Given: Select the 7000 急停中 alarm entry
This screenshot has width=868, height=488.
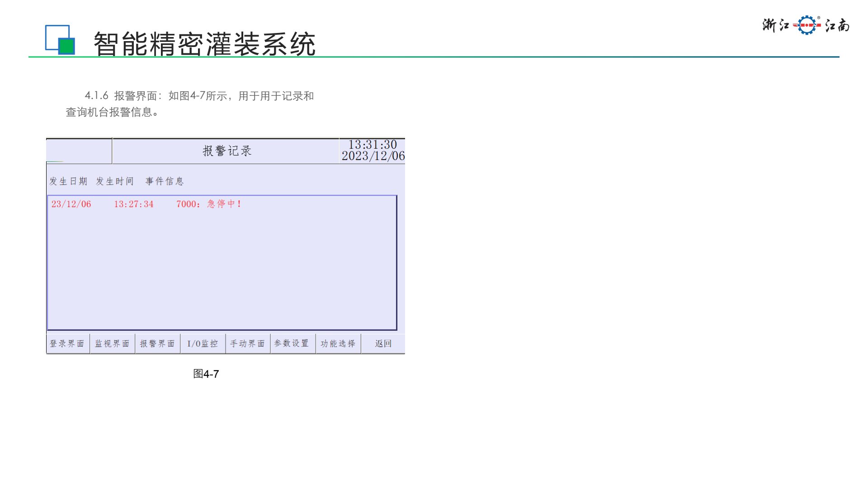Looking at the screenshot, I should (x=209, y=204).
